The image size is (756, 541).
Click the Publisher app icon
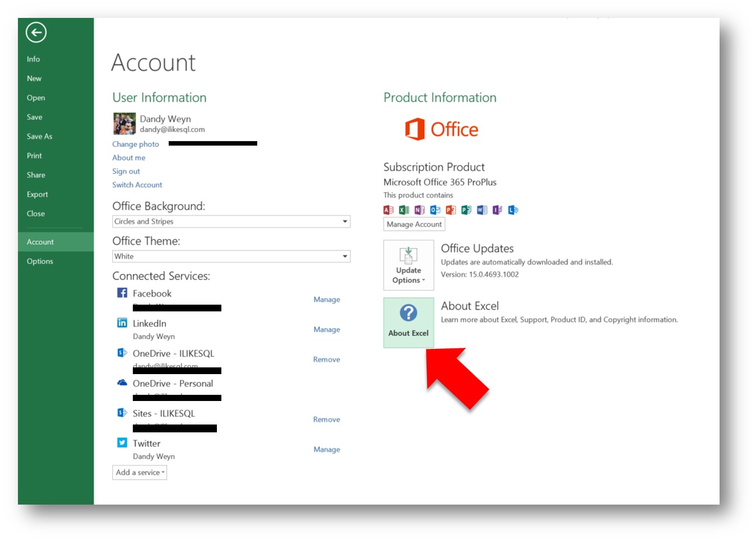click(466, 210)
